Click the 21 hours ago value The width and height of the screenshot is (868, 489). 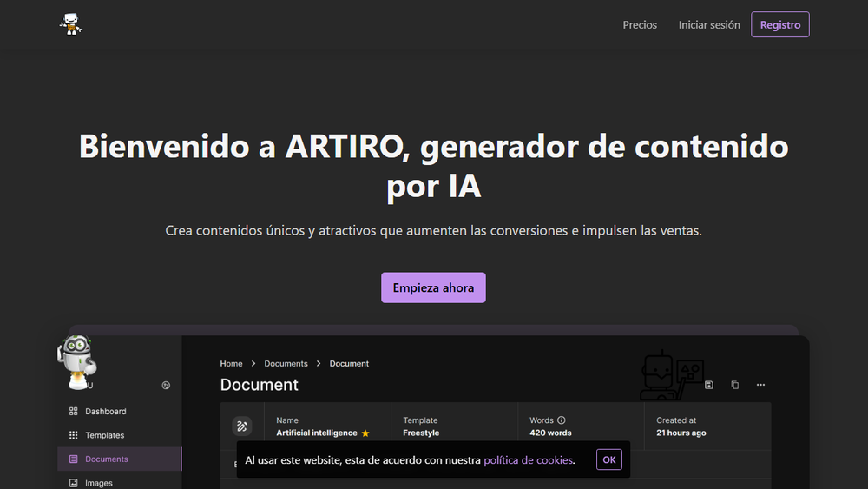(x=681, y=433)
